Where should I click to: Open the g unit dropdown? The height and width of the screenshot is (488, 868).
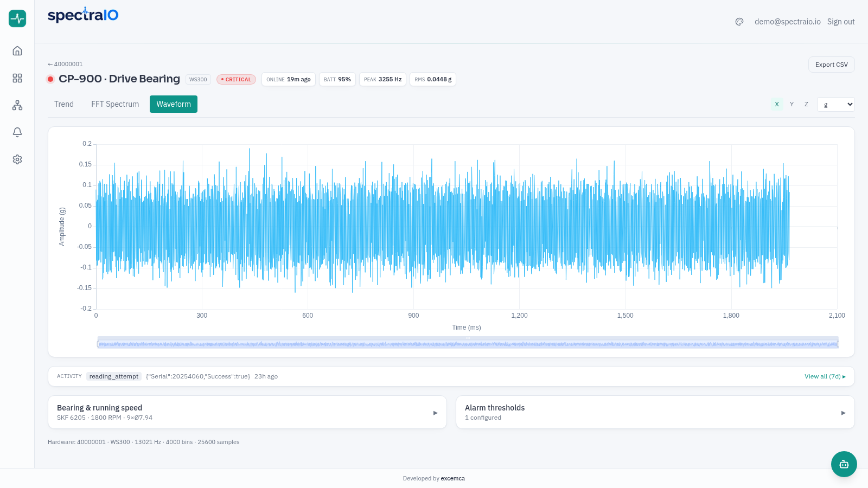(836, 104)
